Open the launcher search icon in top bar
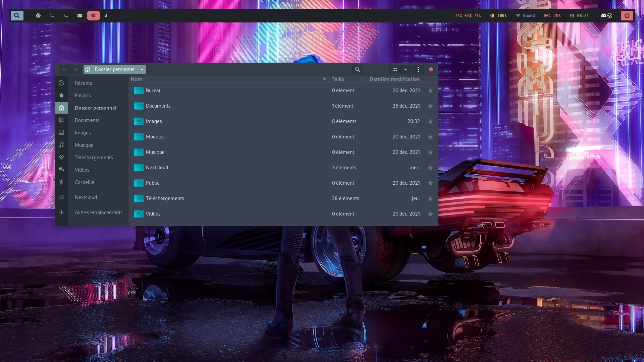The image size is (644, 362). (x=17, y=15)
